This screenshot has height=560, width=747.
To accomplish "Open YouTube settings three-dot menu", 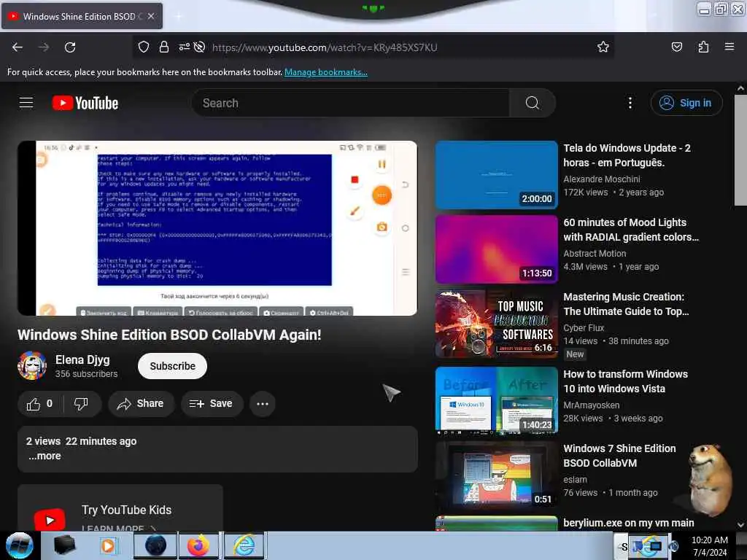I will pos(630,103).
